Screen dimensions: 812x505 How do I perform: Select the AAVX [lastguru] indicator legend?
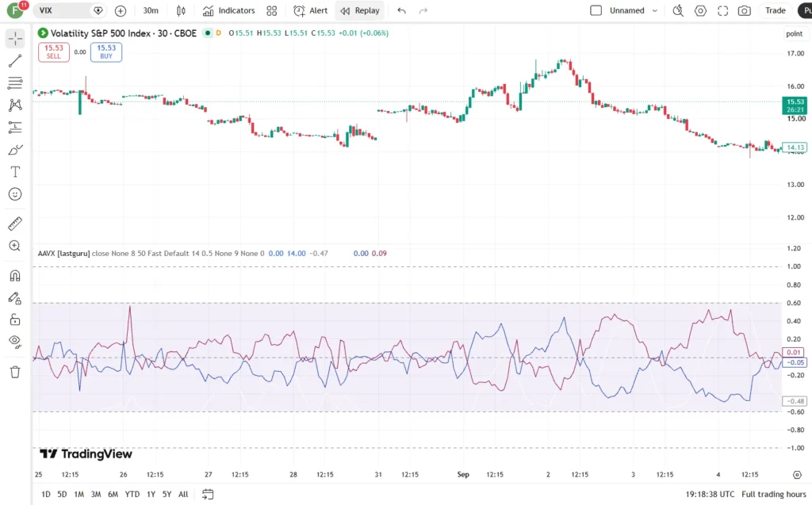point(63,253)
